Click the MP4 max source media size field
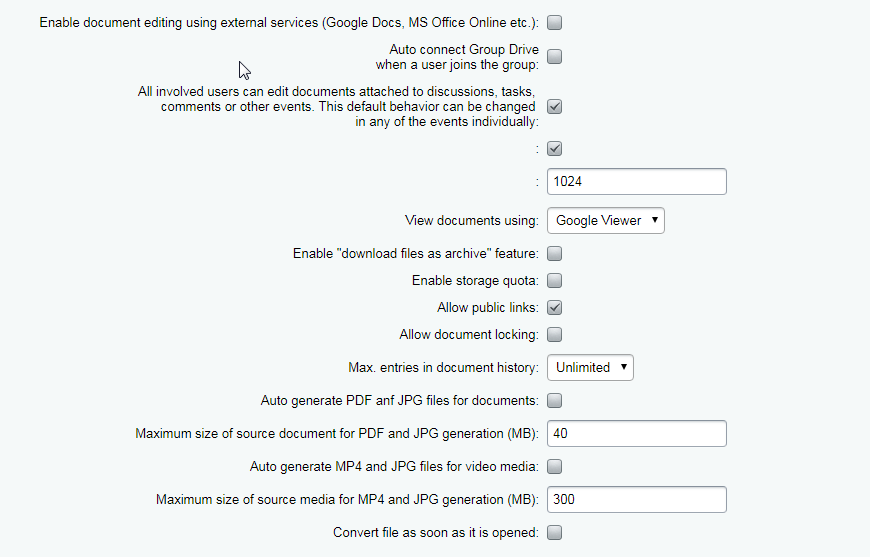Image resolution: width=870 pixels, height=557 pixels. pos(636,499)
